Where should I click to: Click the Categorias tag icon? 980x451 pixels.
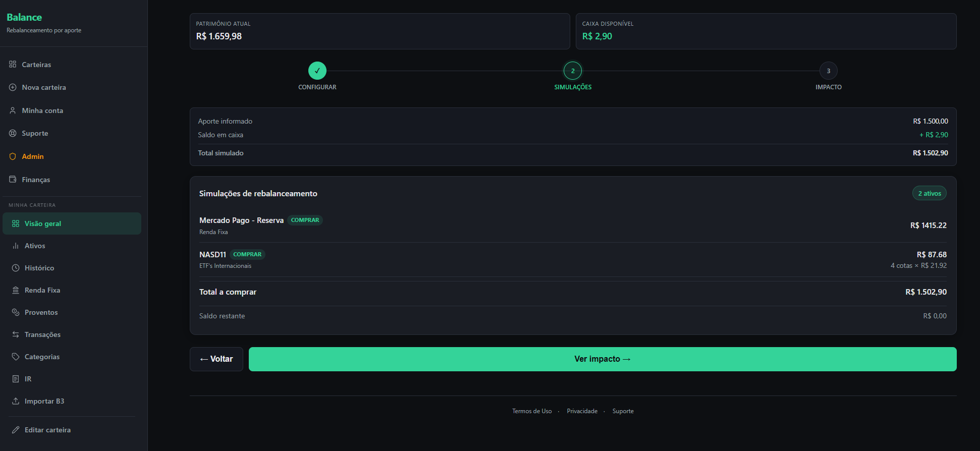tap(16, 357)
